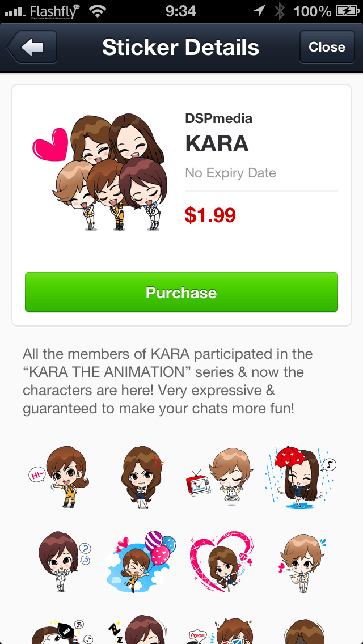This screenshot has height=644, width=363.
Task: Preview the "Hi~" greeting sticker
Action: tap(59, 477)
